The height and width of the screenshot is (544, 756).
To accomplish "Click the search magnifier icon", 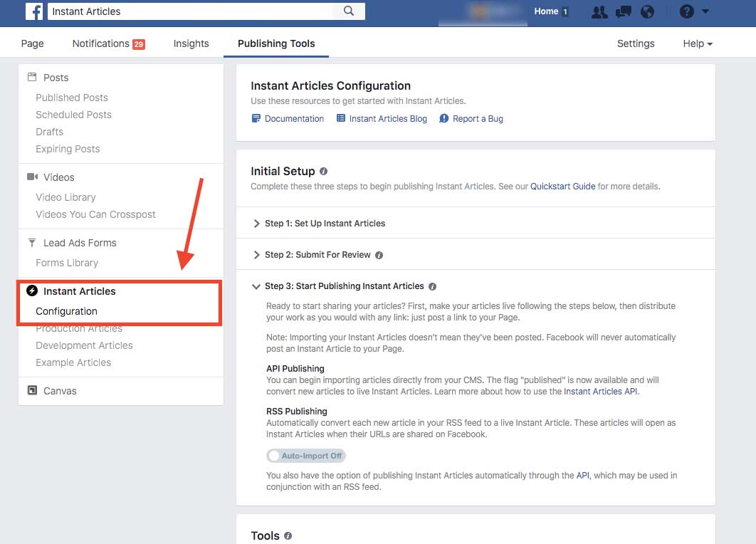I will tap(349, 11).
